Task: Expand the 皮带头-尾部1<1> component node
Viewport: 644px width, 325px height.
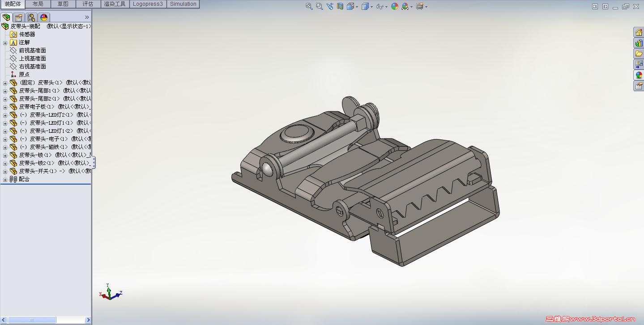Action: [x=5, y=91]
